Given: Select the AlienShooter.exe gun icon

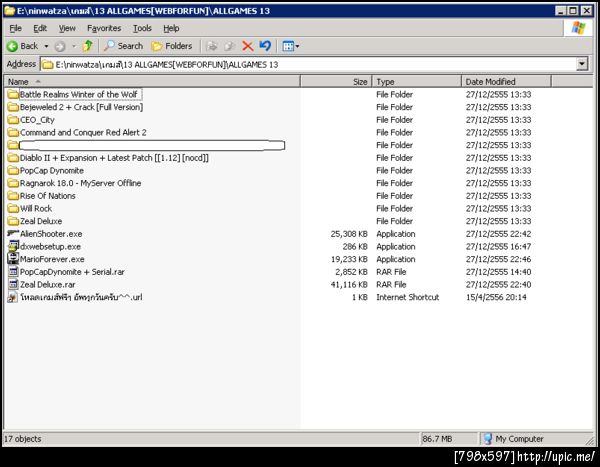Looking at the screenshot, I should 13,233.
